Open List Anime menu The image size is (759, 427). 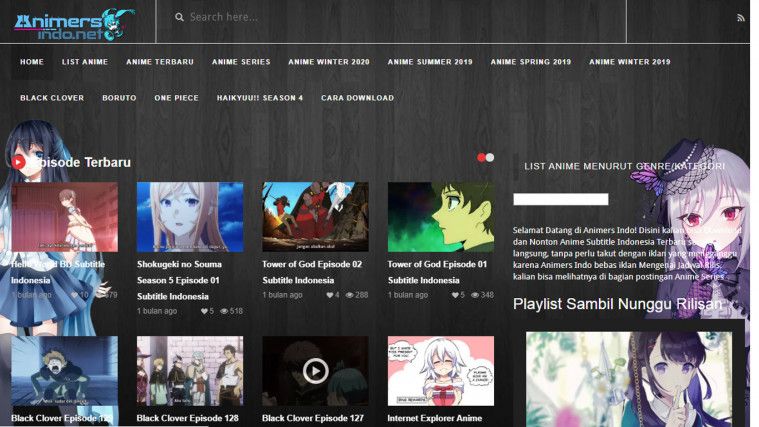click(x=85, y=62)
